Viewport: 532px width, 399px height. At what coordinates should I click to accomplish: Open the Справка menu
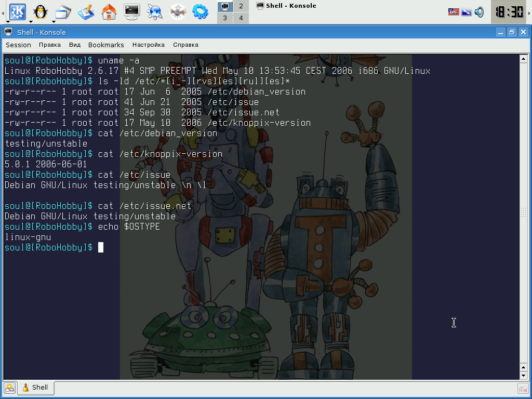185,45
